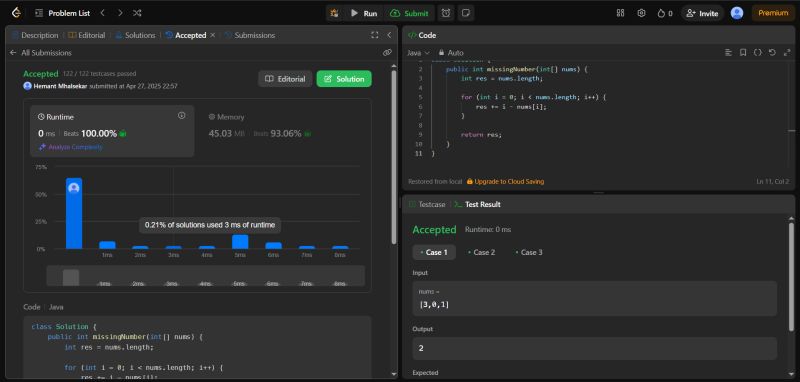Copy the submission link icon
Screen dimensions: 800x382
point(387,53)
